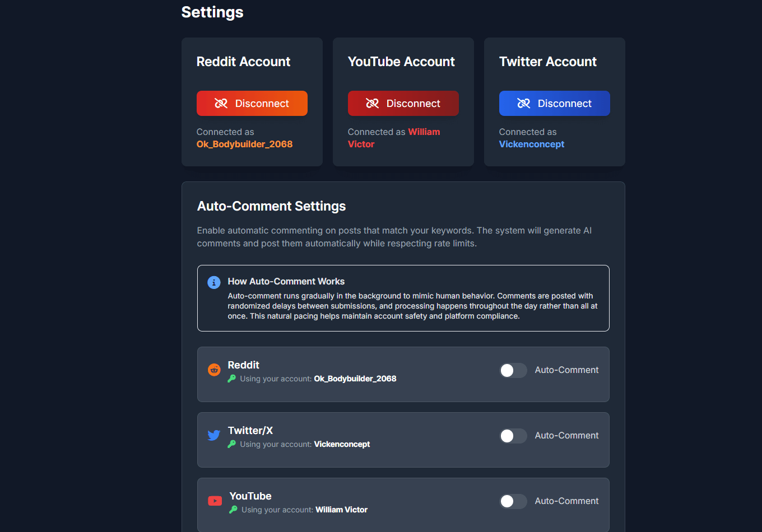762x532 pixels.
Task: Enable the Reddit Auto-Comment toggle
Action: tap(513, 370)
